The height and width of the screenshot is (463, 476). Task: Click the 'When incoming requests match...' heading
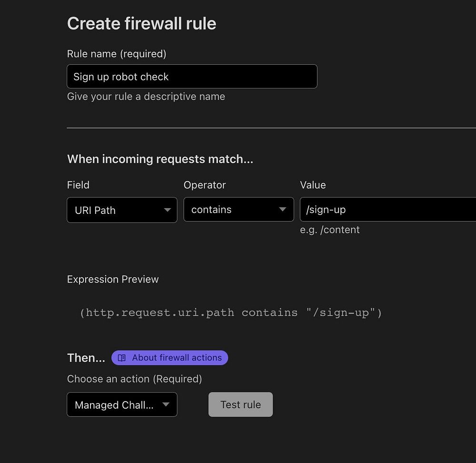(x=160, y=159)
